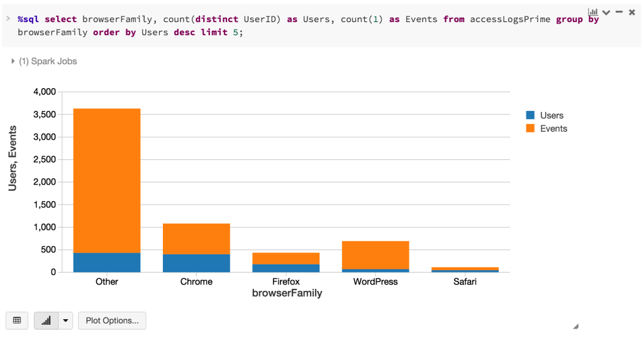644x340 pixels.
Task: Click the dashboard chart icon in cell header
Action: (592, 12)
